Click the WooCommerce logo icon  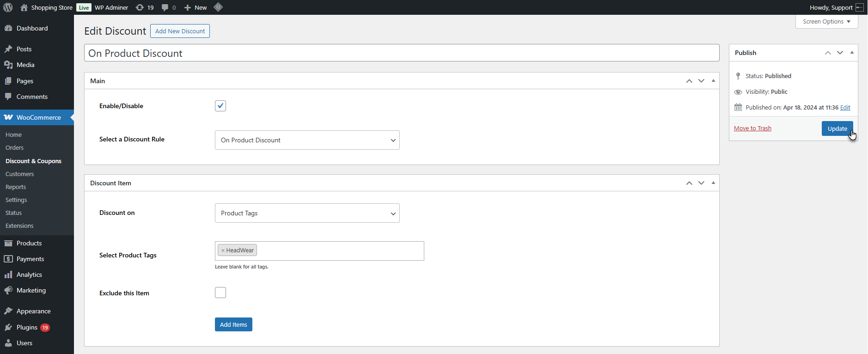click(8, 117)
